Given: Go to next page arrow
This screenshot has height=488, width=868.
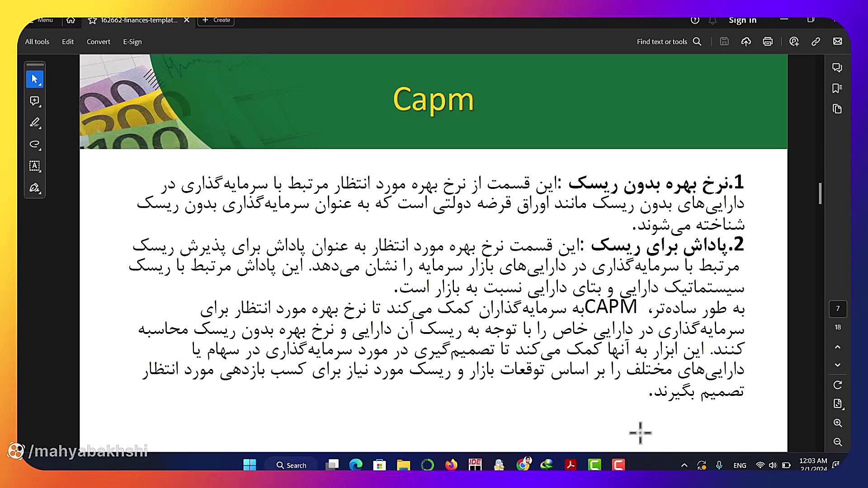Looking at the screenshot, I should pyautogui.click(x=838, y=365).
